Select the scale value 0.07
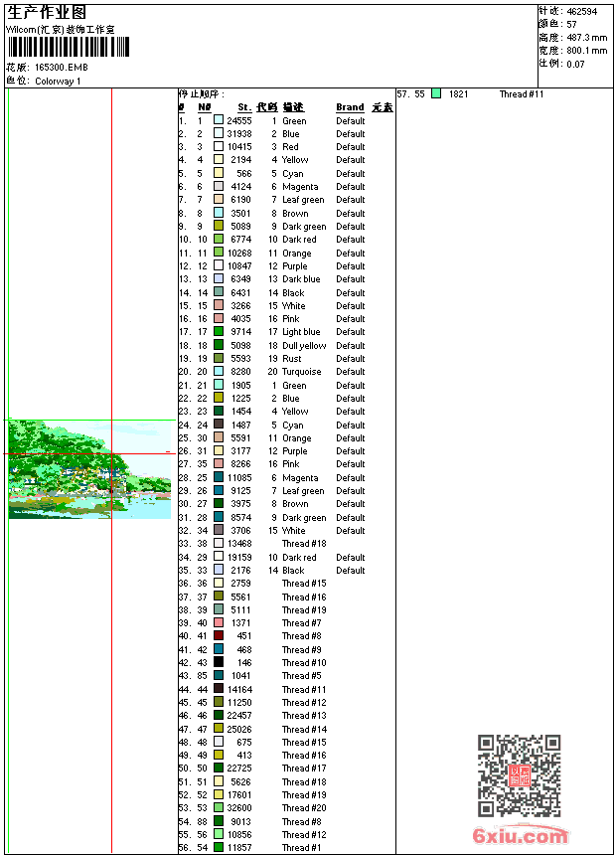The image size is (616, 855). 575,65
